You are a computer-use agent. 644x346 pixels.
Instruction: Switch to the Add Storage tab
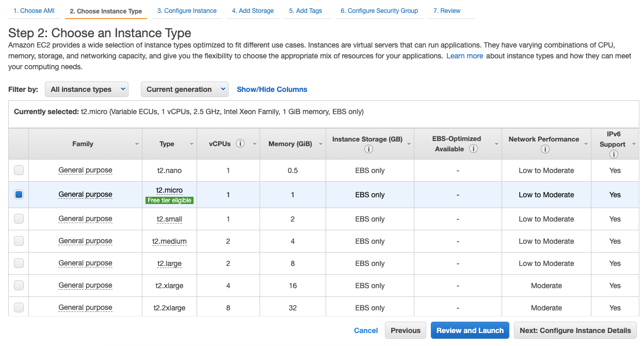pos(253,10)
